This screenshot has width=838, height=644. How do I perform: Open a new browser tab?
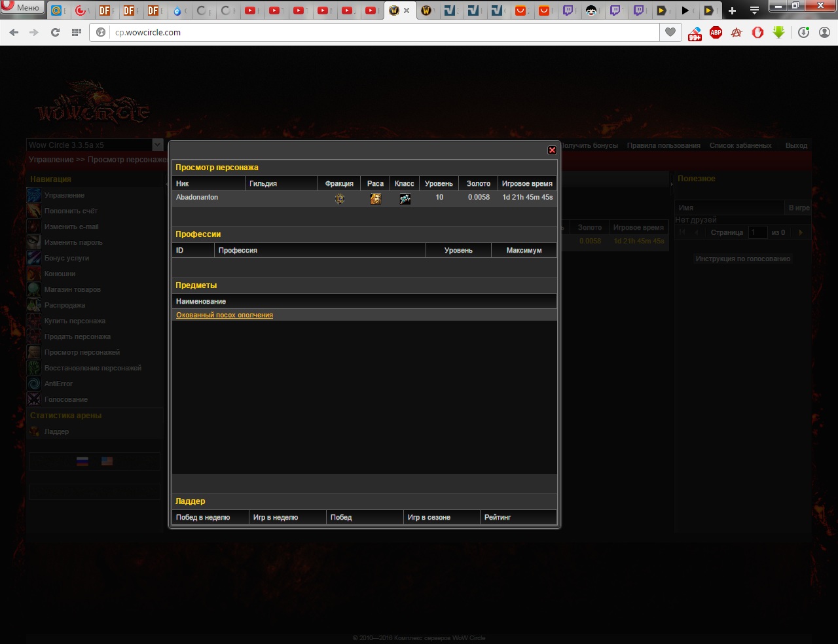[732, 10]
